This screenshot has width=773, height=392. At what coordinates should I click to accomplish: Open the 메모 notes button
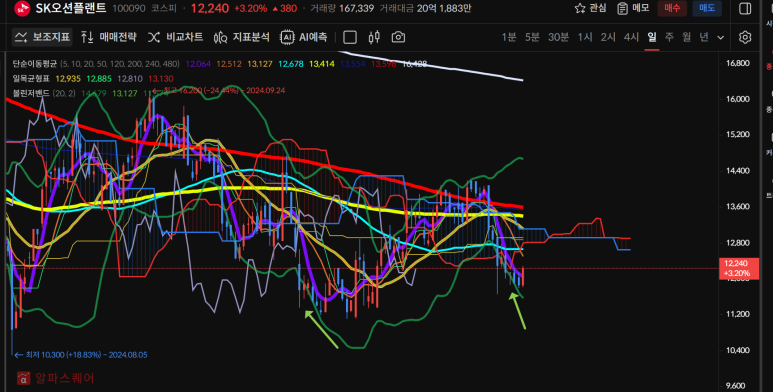point(633,8)
